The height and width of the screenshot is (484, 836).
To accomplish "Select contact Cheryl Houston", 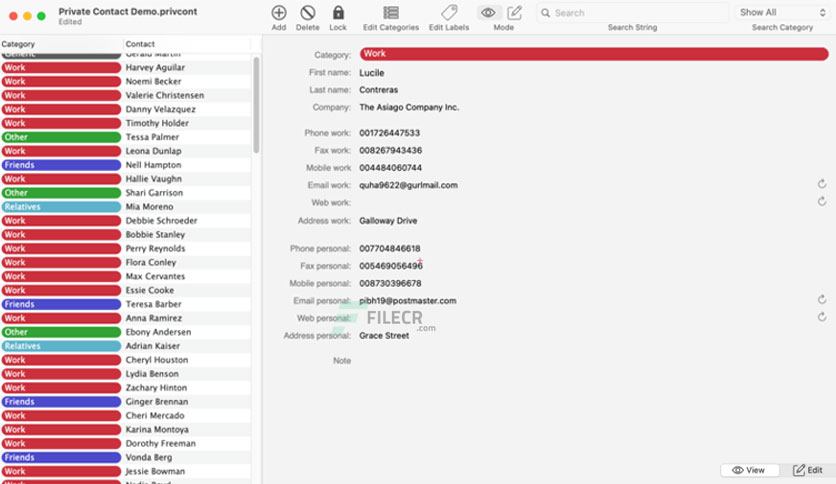I will [157, 360].
